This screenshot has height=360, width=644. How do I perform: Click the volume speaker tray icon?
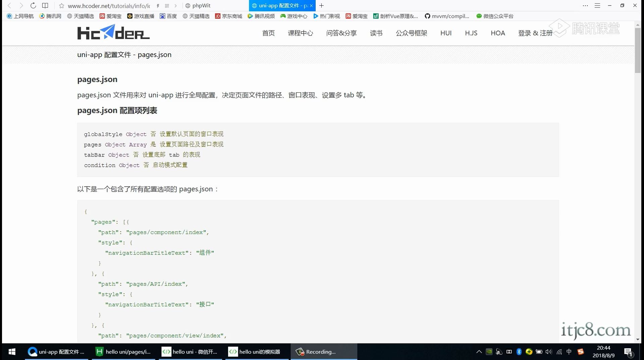(x=549, y=352)
